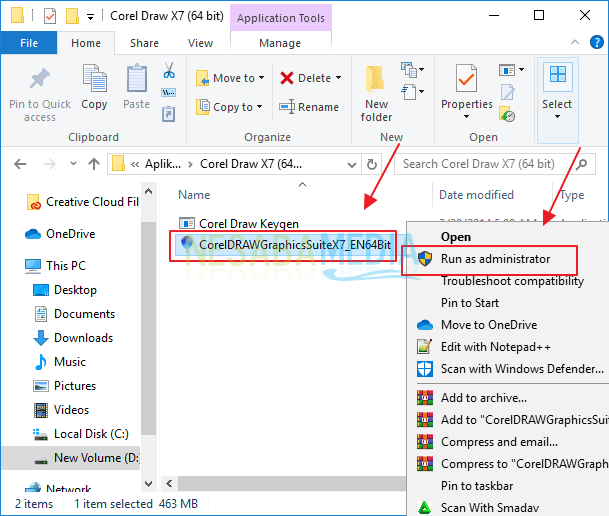The width and height of the screenshot is (609, 516).
Task: Open the Customize Quick Access Toolbar dropdown
Action: [90, 17]
